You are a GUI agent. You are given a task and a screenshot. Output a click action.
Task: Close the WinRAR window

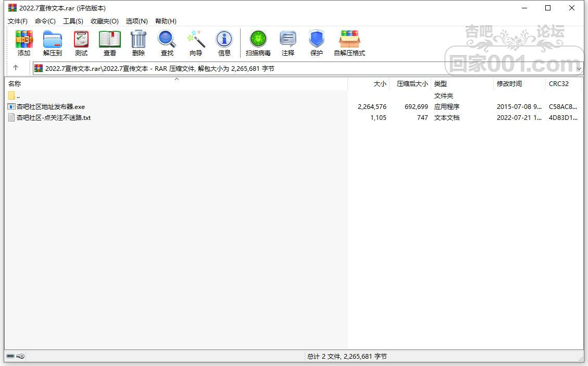coord(571,8)
